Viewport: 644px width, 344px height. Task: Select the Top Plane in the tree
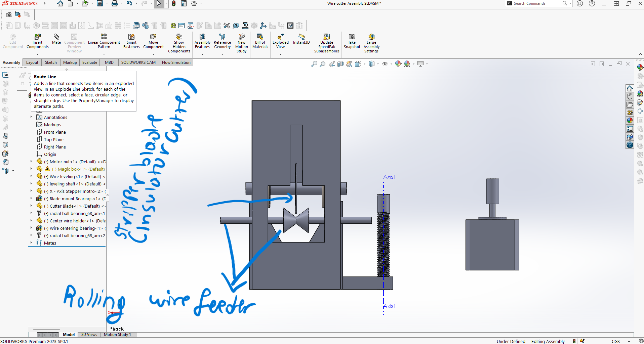[53, 140]
